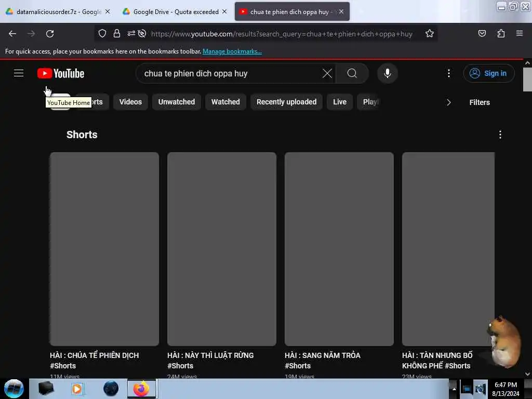Launch the media player taskbar icon

coord(77,389)
